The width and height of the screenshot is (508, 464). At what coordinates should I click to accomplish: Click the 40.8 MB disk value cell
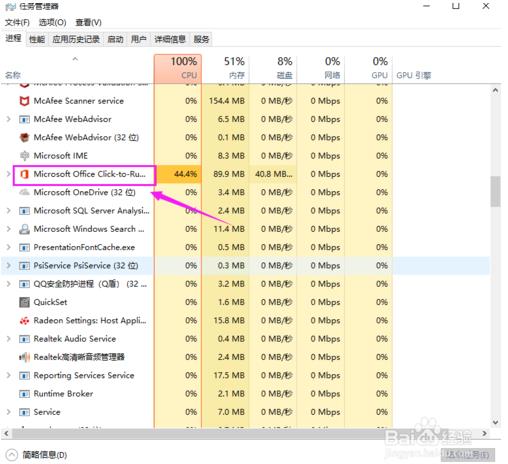[273, 174]
